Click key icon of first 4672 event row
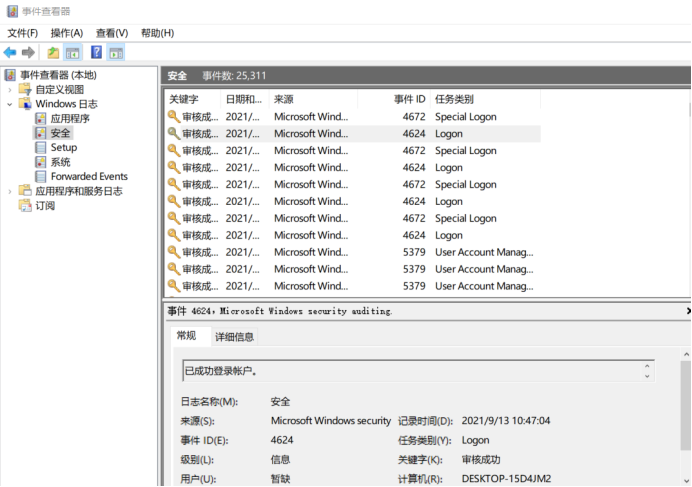The width and height of the screenshot is (692, 487). pos(174,117)
